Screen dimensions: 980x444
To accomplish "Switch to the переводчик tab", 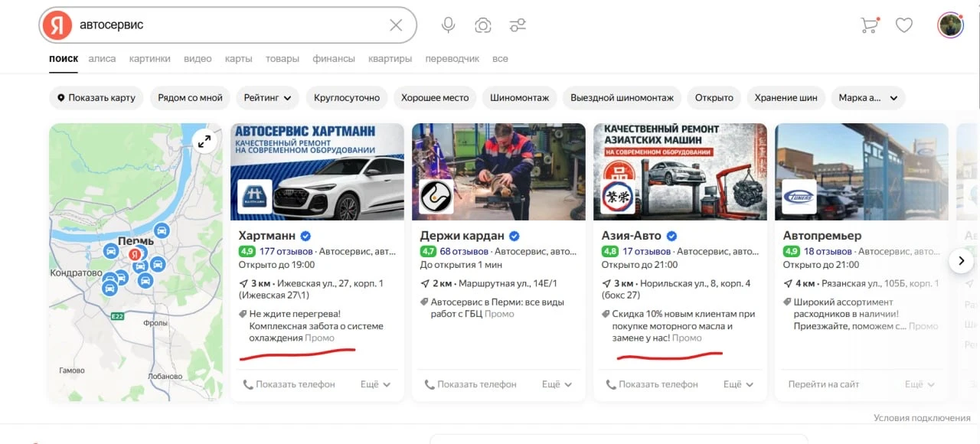I will tap(452, 59).
